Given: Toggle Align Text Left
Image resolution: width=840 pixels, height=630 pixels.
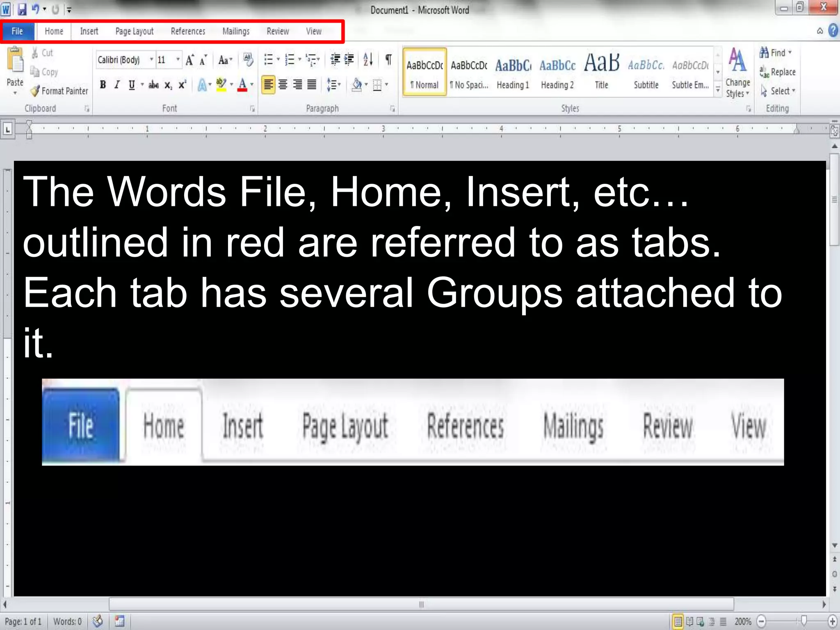Looking at the screenshot, I should (x=268, y=85).
